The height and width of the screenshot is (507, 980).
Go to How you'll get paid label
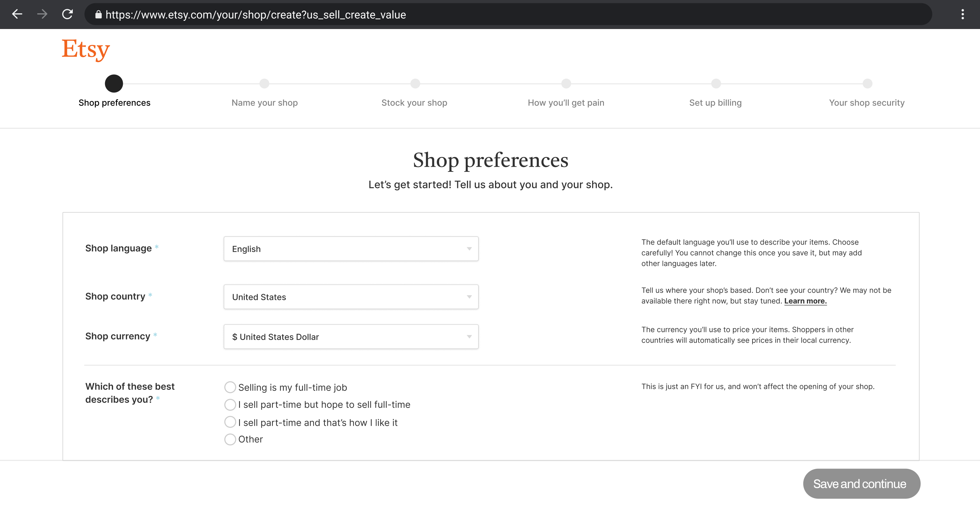tap(566, 103)
